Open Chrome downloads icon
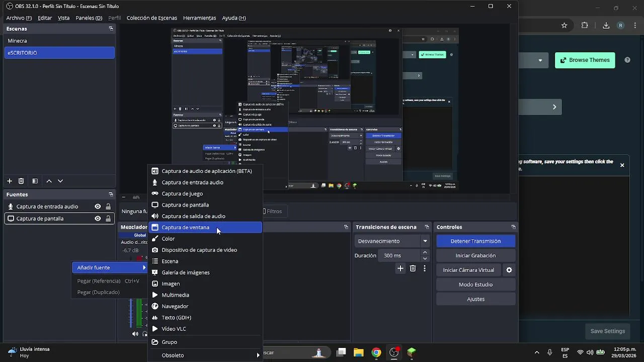Viewport: 644px width, 362px height. (606, 25)
